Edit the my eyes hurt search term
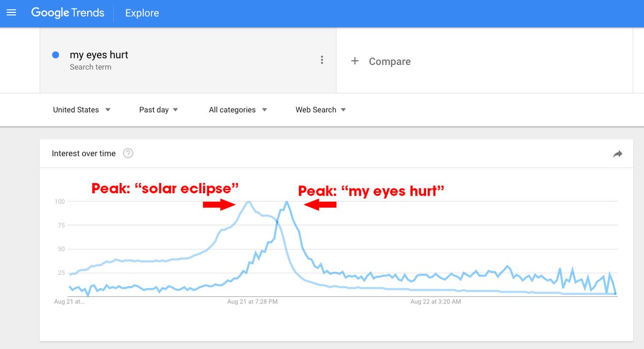 [x=99, y=55]
